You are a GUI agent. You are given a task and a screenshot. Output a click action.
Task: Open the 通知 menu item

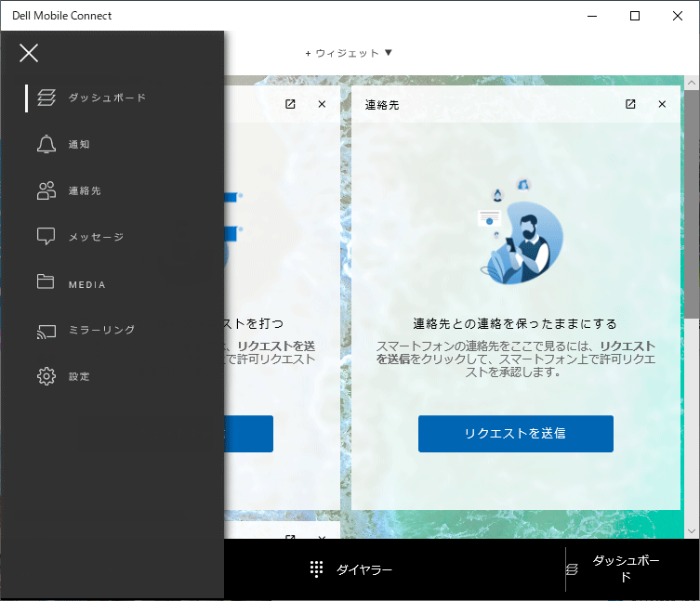point(79,145)
